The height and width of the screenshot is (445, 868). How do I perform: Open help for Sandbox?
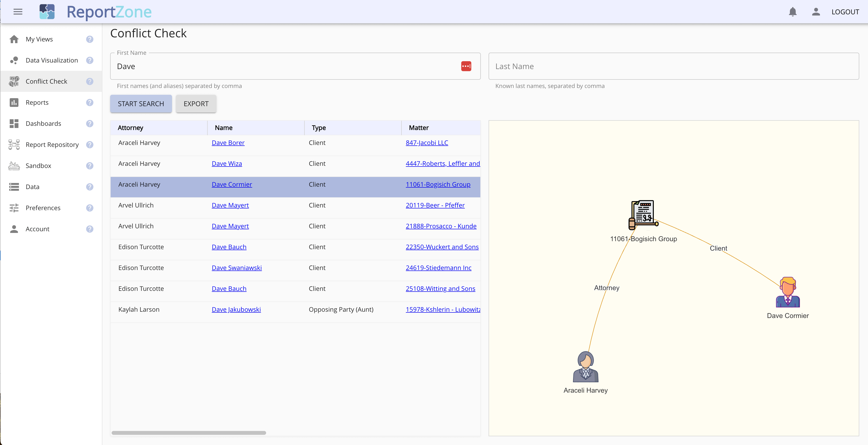coord(90,166)
